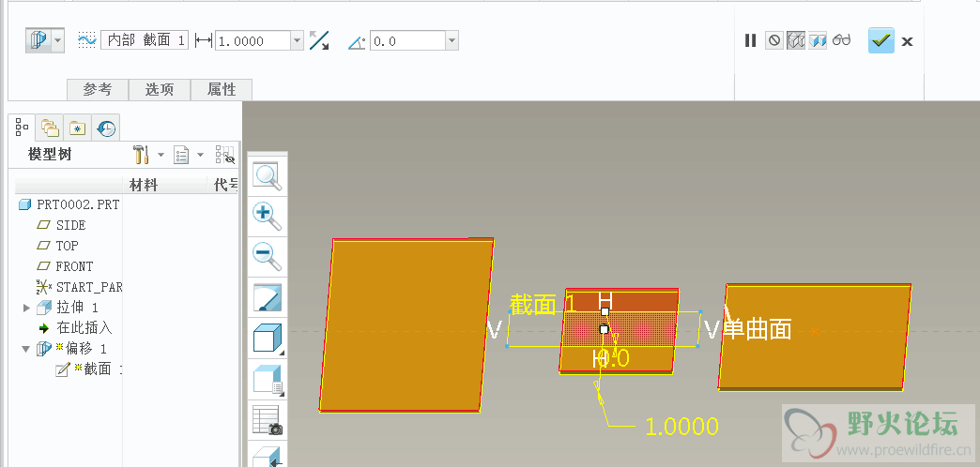
Task: Open the display style cube icon
Action: pos(267,339)
